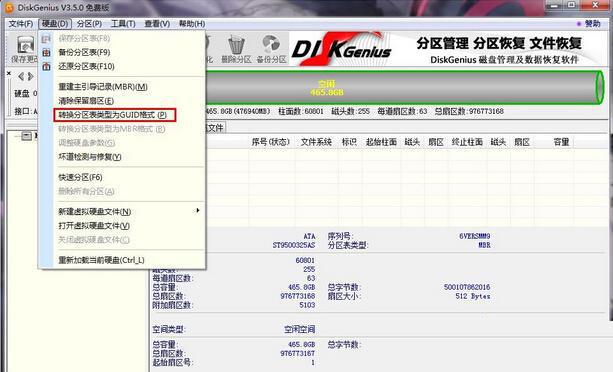Click the ST9500325AS model text
Viewport: 613px width, 372px height.
point(294,245)
